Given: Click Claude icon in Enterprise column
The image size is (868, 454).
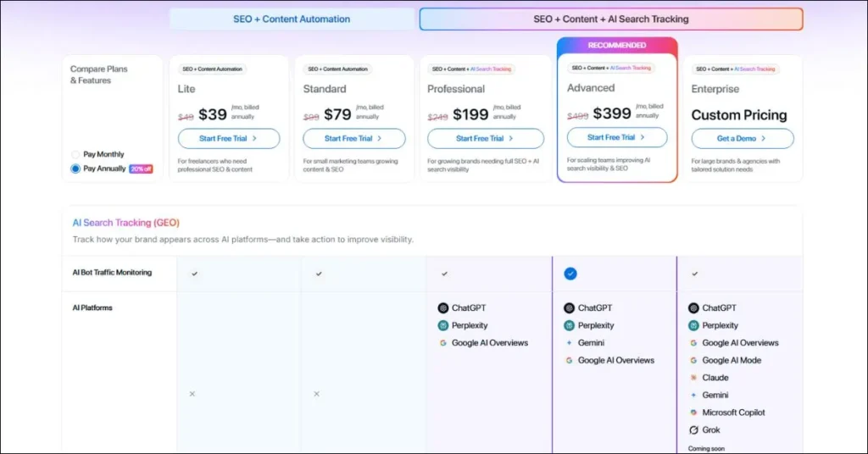Looking at the screenshot, I should 693,378.
